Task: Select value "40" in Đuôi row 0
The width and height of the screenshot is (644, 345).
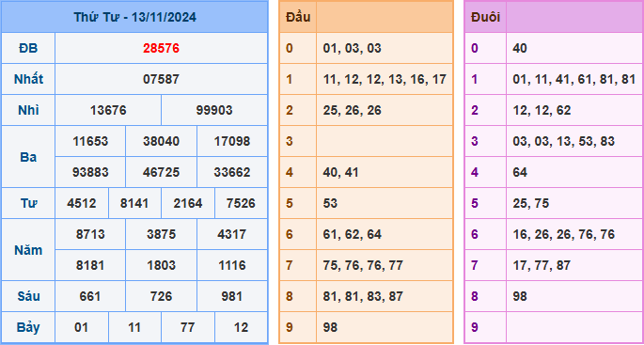Action: coord(520,49)
